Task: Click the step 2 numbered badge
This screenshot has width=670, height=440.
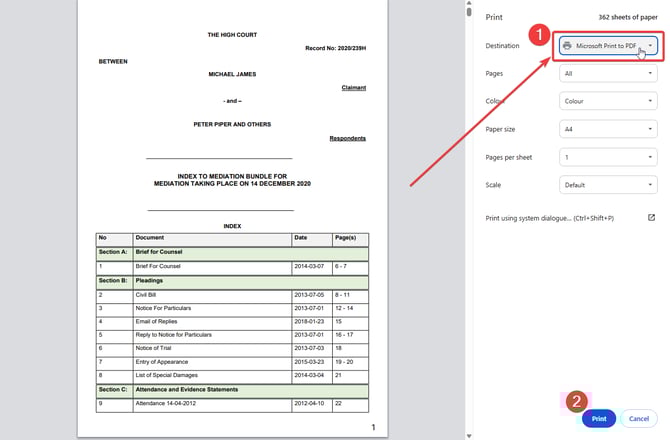Action: 576,401
